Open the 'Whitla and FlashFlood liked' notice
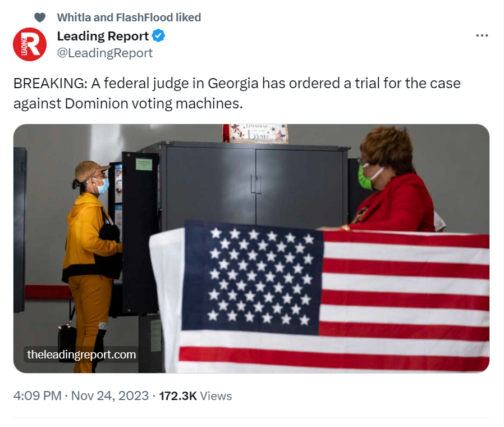This screenshot has width=504, height=427. click(x=129, y=17)
